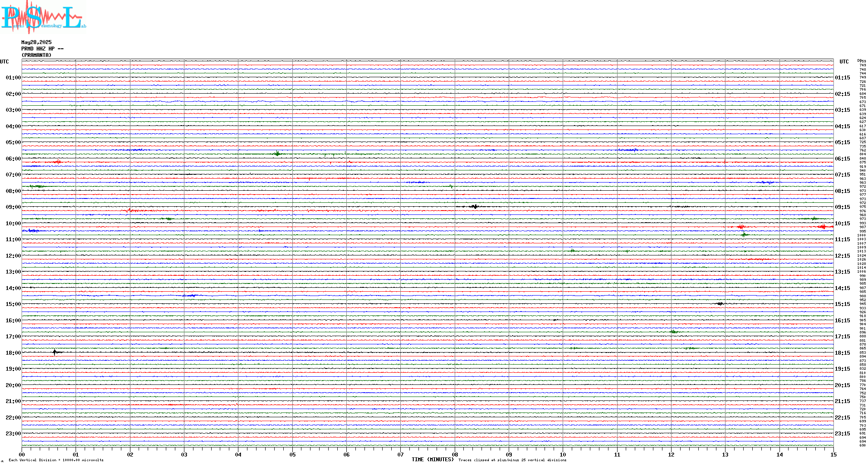Click the '18:00' hour label
Image resolution: width=868 pixels, height=466 pixels.
click(13, 353)
